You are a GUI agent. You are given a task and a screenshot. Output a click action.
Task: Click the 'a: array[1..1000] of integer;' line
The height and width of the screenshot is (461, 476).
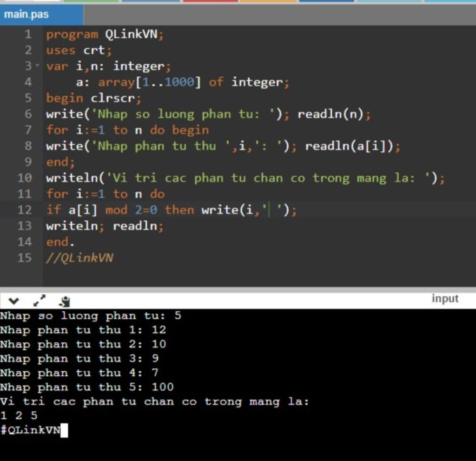tap(182, 82)
